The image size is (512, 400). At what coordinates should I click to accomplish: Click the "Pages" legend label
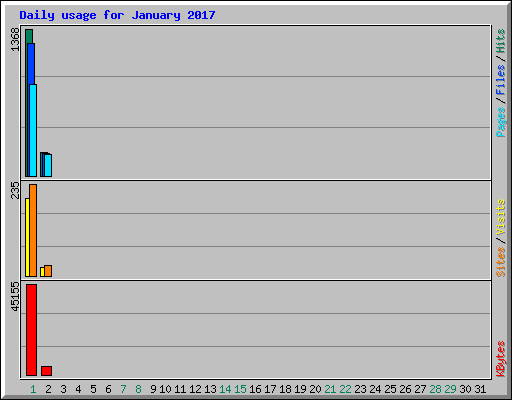500,122
